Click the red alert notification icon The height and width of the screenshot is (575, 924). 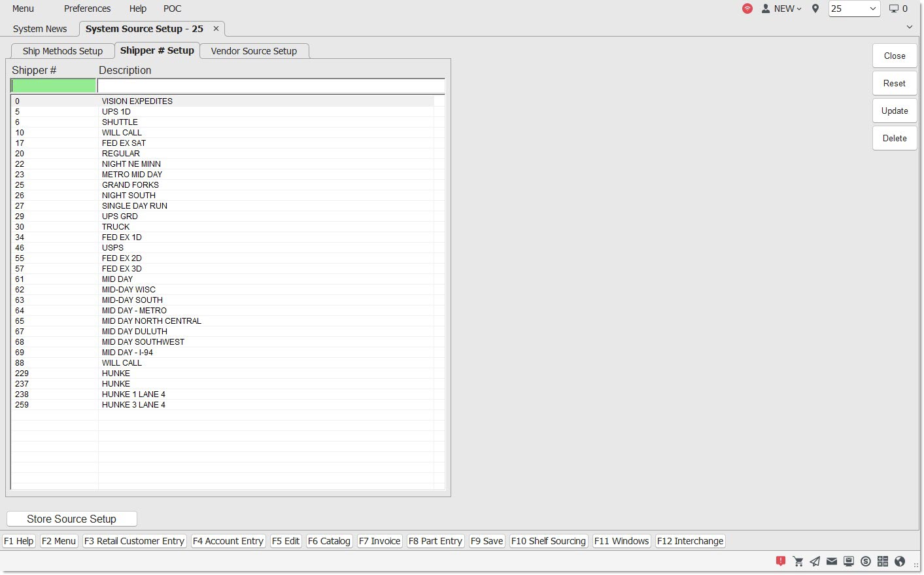coord(781,561)
